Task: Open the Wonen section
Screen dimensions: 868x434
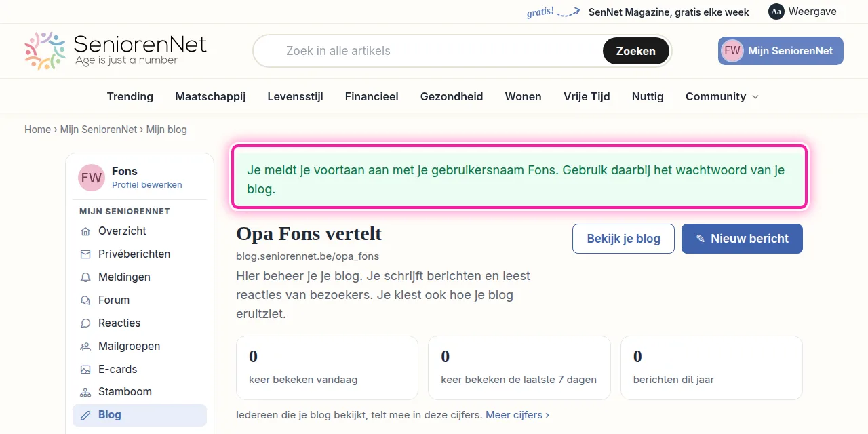Action: click(524, 96)
